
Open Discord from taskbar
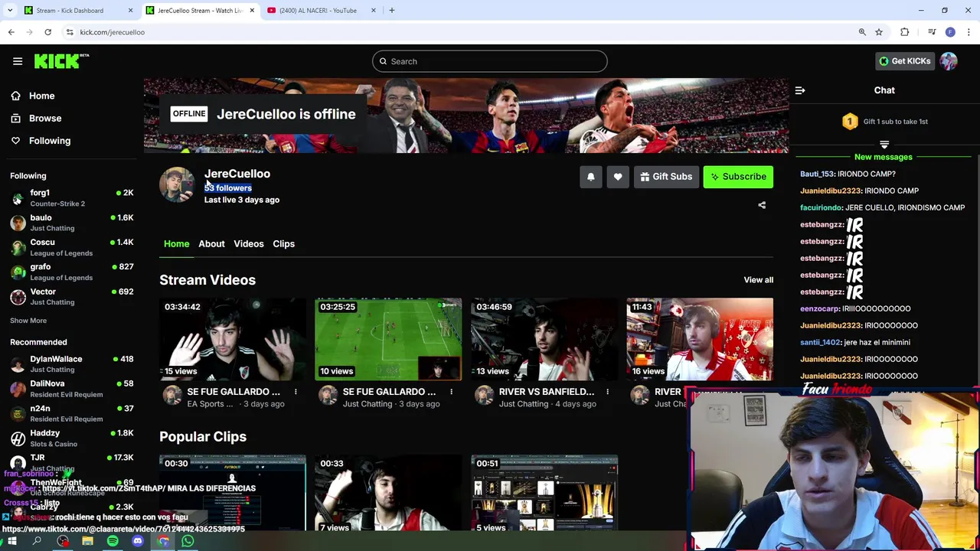point(138,542)
